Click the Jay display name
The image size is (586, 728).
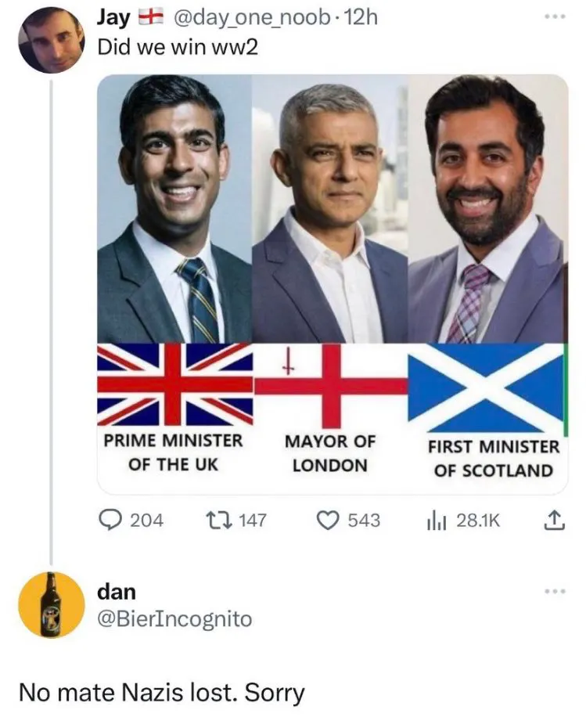coord(113,16)
